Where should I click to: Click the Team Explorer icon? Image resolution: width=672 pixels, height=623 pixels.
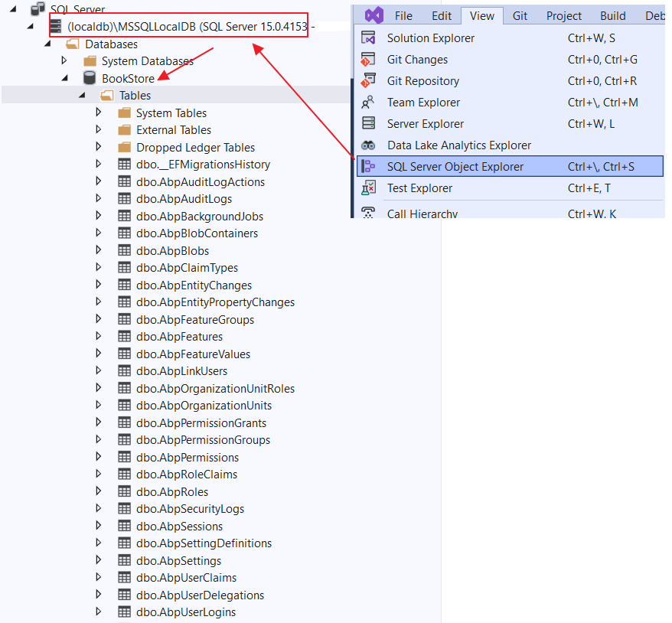tap(368, 102)
